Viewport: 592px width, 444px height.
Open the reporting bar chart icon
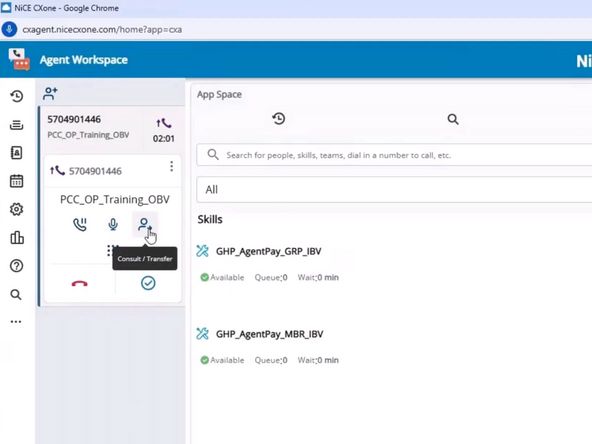17,237
